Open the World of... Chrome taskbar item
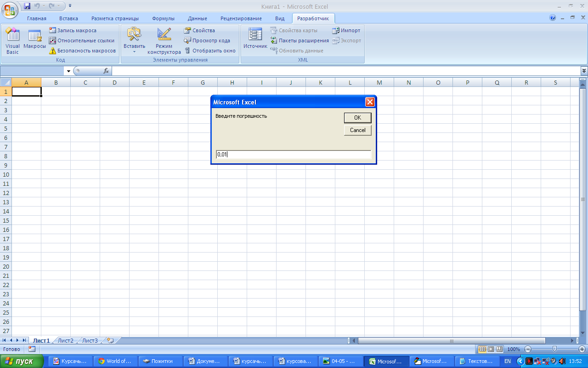 tap(115, 361)
